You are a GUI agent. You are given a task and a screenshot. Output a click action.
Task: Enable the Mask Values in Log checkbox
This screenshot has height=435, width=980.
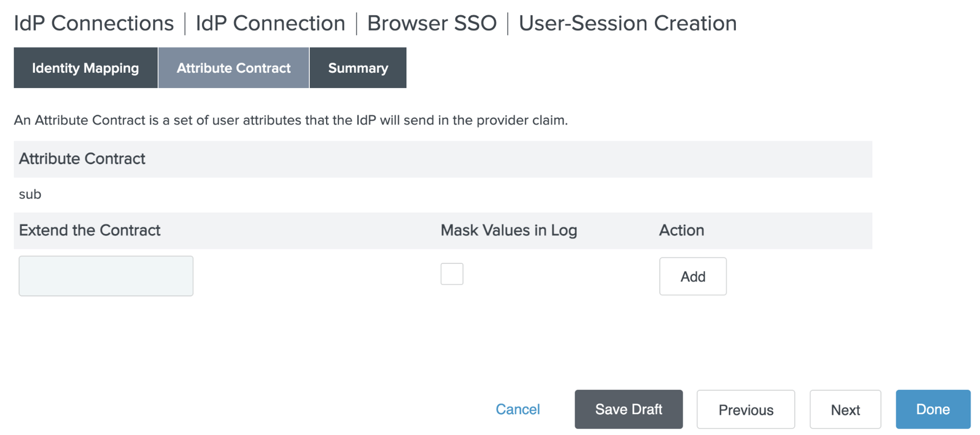451,274
